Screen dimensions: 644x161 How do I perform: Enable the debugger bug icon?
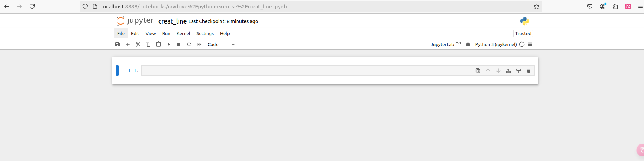point(468,44)
